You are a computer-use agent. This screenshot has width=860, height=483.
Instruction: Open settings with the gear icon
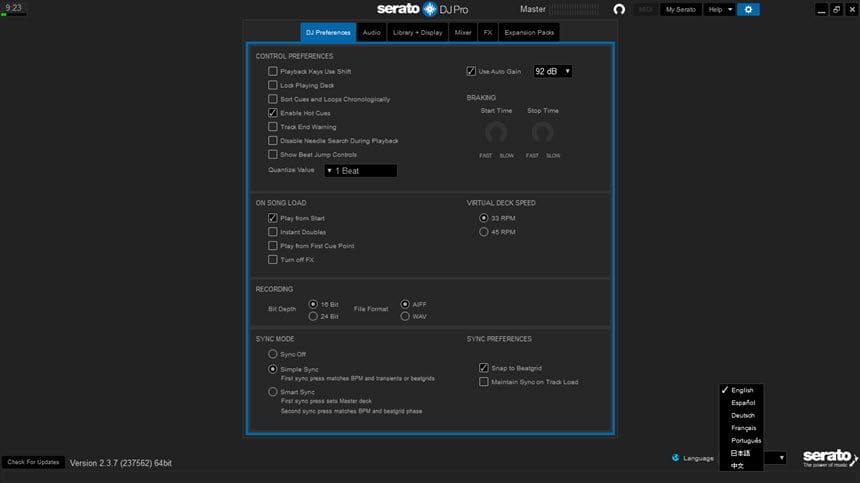[748, 9]
